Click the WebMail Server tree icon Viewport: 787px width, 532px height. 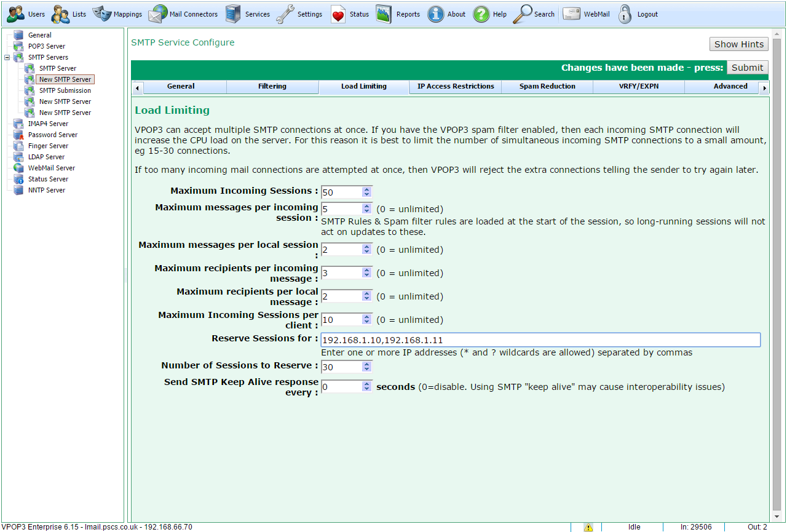(x=18, y=168)
